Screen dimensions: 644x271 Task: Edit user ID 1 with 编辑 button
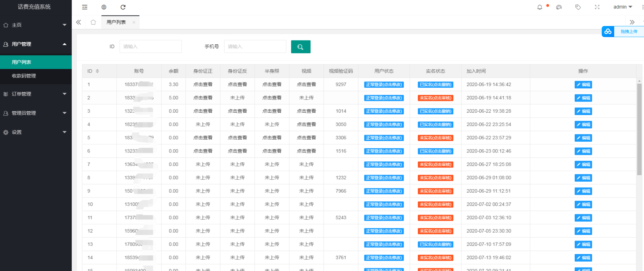(583, 85)
